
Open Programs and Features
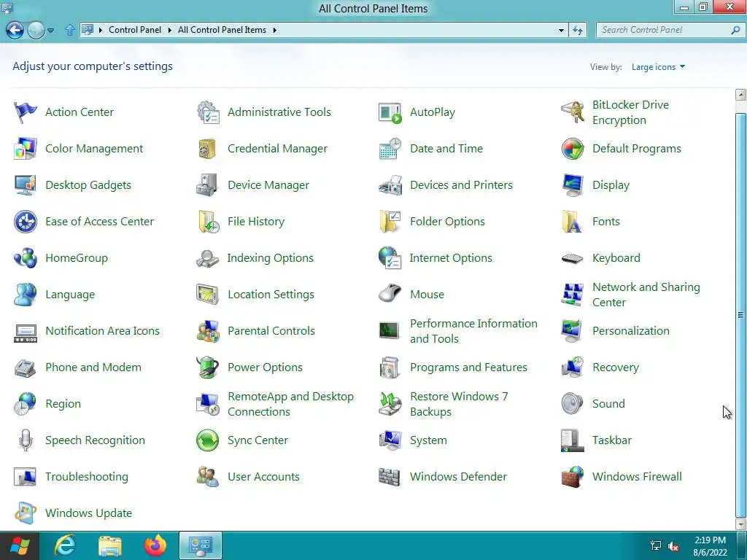click(468, 367)
